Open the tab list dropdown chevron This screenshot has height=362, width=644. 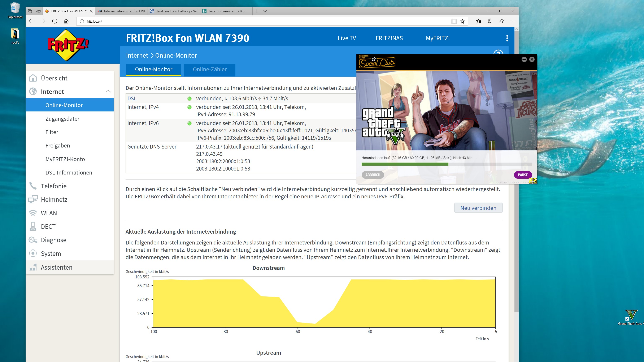click(265, 11)
